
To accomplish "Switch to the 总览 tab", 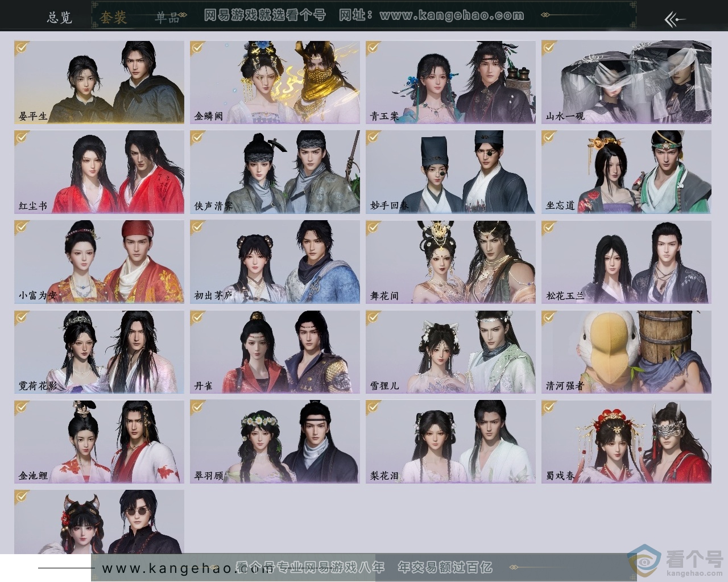I will [x=59, y=17].
